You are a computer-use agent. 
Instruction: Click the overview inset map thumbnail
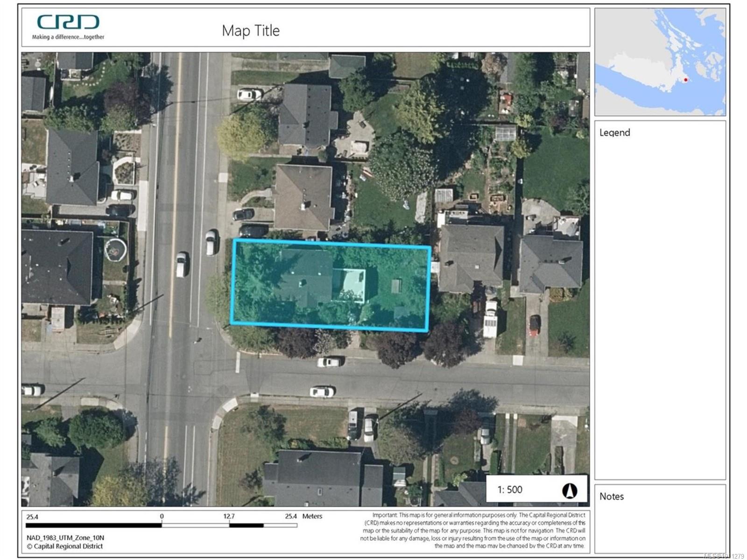pos(660,62)
